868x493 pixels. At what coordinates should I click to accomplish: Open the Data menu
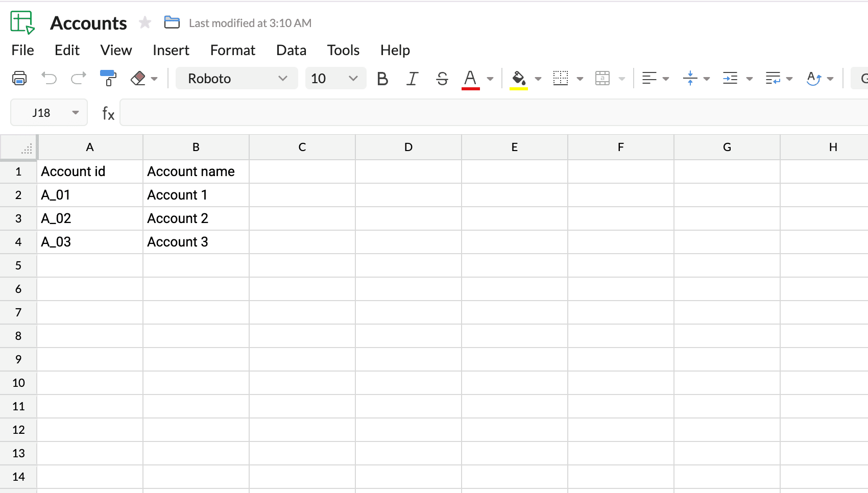pyautogui.click(x=291, y=50)
